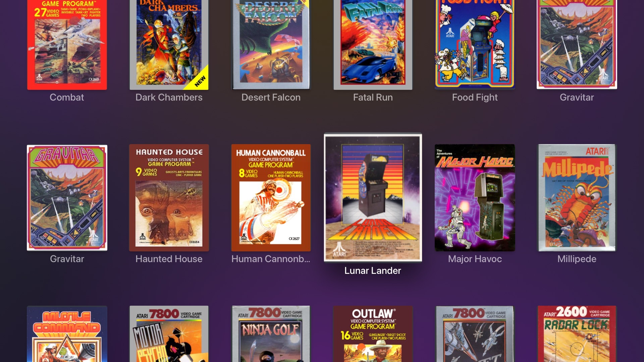
Task: Select the Gravitar cover beside Food Fight
Action: (x=577, y=45)
